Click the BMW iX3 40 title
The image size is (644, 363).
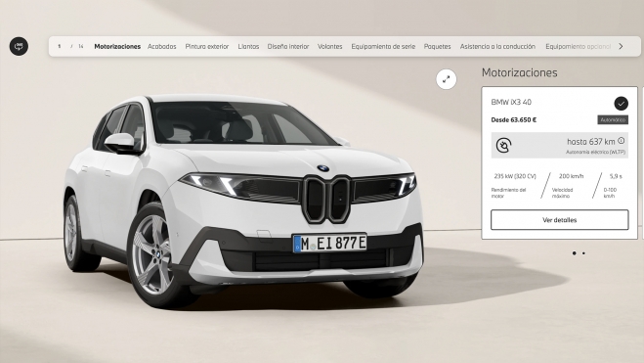tap(511, 102)
